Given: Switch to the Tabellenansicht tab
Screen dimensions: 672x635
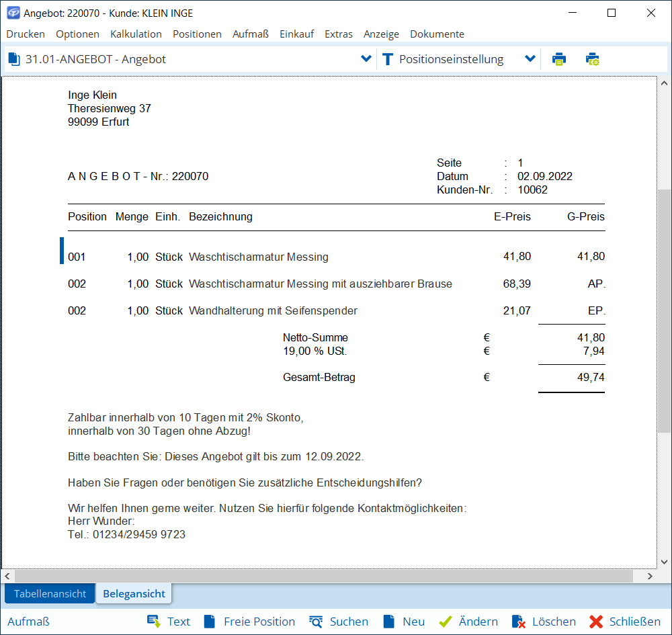Looking at the screenshot, I should click(50, 593).
